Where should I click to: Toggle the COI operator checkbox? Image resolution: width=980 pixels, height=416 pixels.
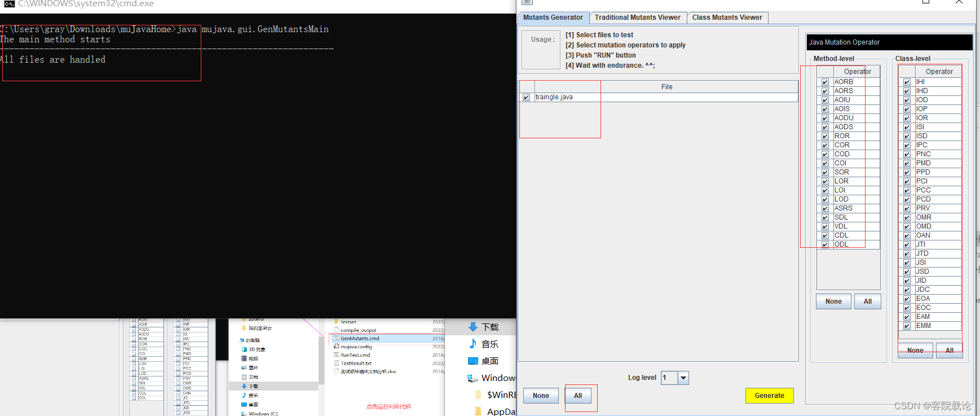pos(825,163)
